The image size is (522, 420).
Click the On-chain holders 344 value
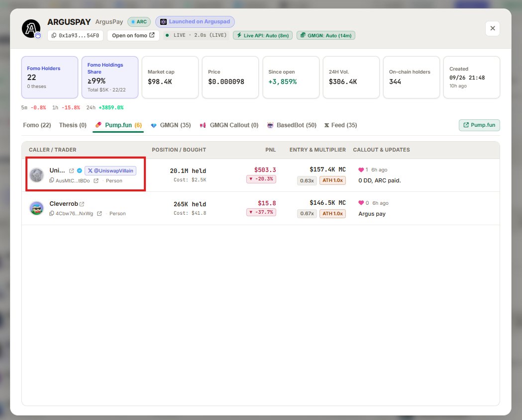tap(395, 82)
